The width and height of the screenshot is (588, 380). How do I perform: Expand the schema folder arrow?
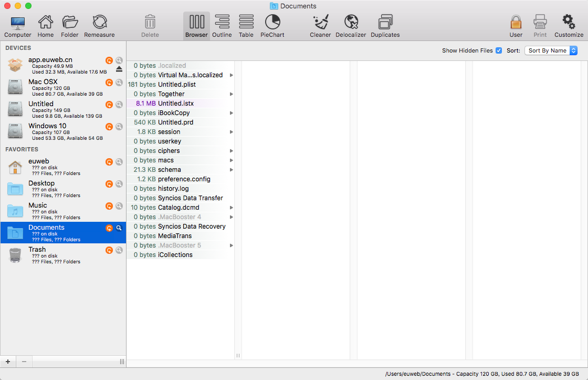(232, 170)
